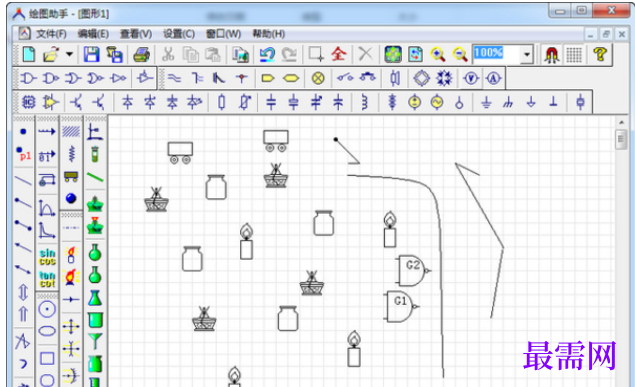Select the ellipse shape tool

tap(47, 331)
